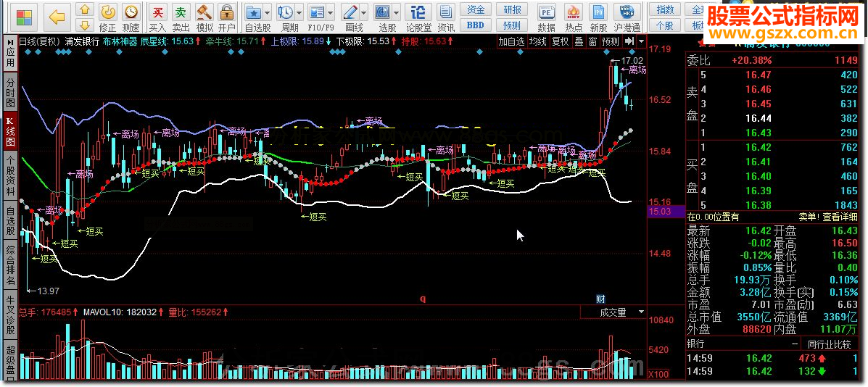Click the yellow back arrow icon
This screenshot has height=387, width=868.
58,15
